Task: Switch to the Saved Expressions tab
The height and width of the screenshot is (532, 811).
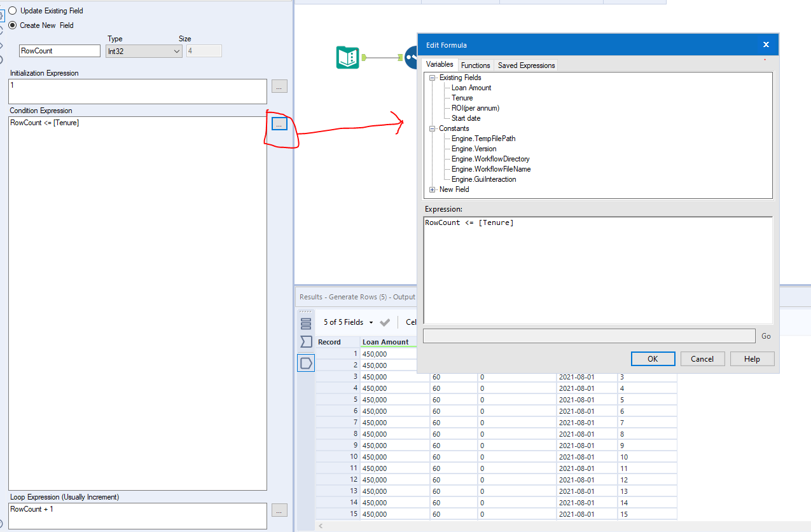Action: click(x=525, y=64)
